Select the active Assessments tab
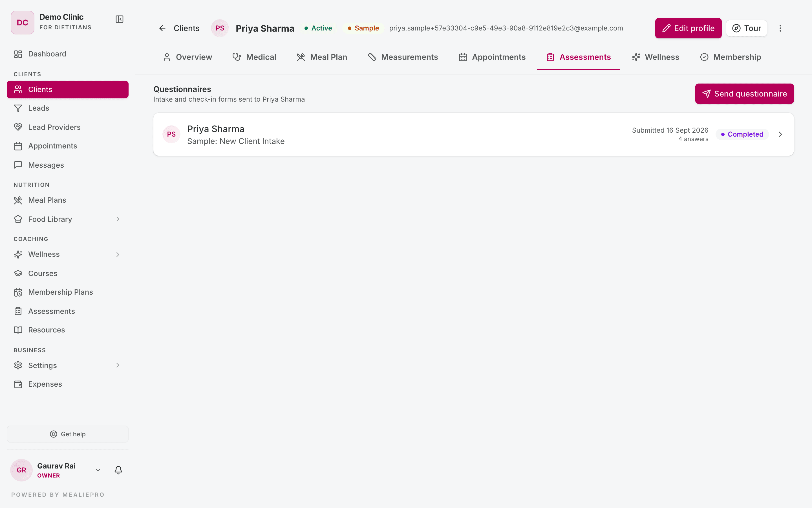This screenshot has width=812, height=508. 579,57
